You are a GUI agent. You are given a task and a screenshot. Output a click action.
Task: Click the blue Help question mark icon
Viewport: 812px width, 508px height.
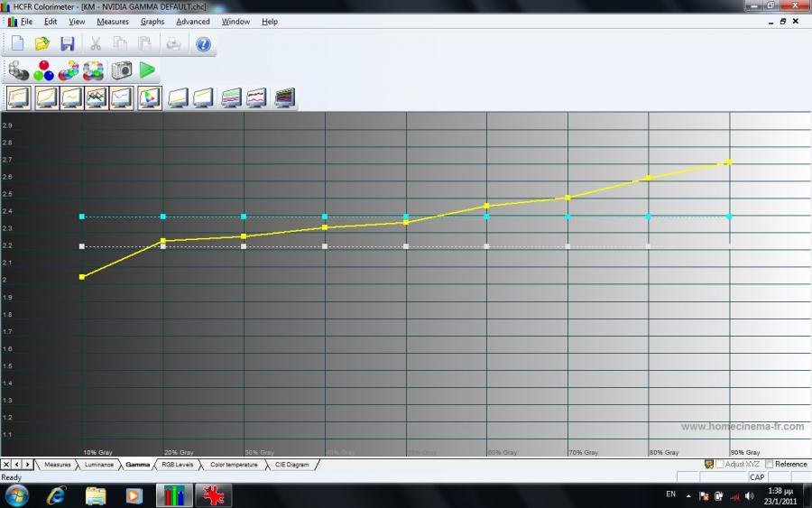203,43
